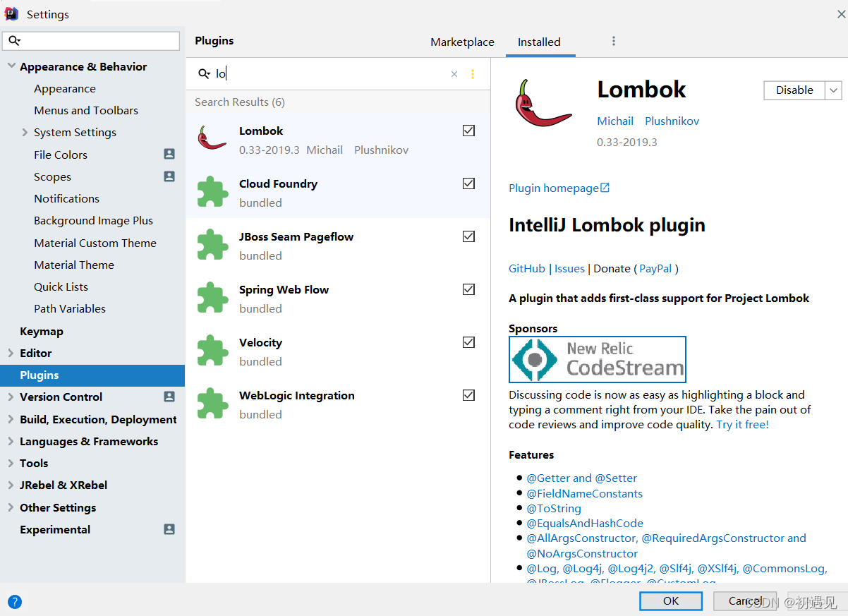Image resolution: width=848 pixels, height=616 pixels.
Task: Open help with the question mark icon
Action: [x=15, y=602]
